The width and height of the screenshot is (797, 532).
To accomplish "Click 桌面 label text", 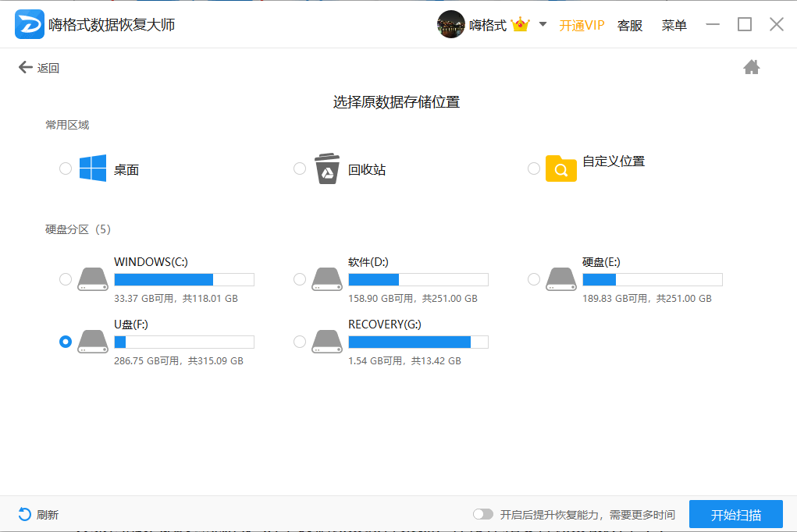I will tap(126, 170).
